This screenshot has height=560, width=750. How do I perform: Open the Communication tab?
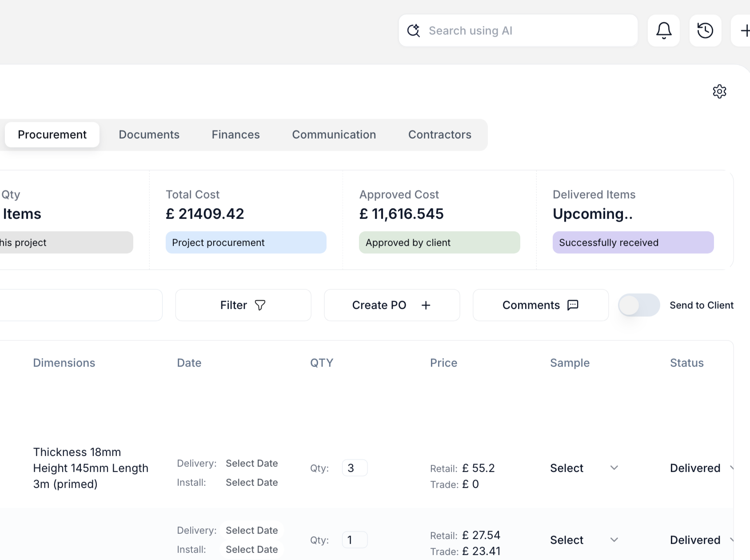pos(334,135)
